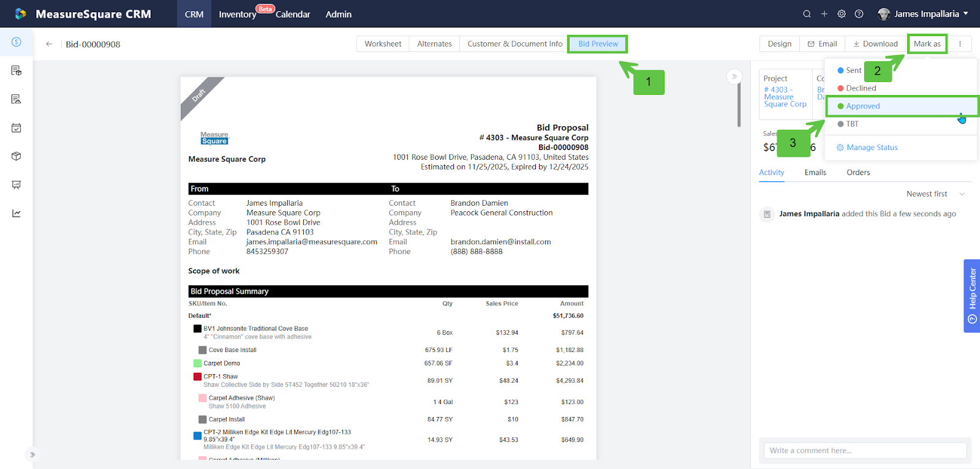The height and width of the screenshot is (469, 980).
Task: Click gray swatch next to Carpet Install
Action: point(202,419)
